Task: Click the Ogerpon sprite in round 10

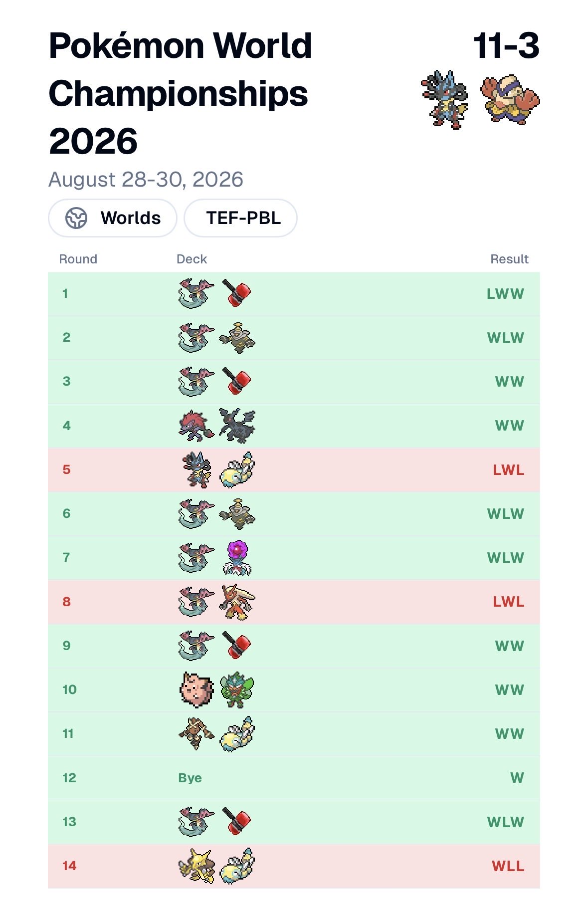Action: click(x=237, y=689)
